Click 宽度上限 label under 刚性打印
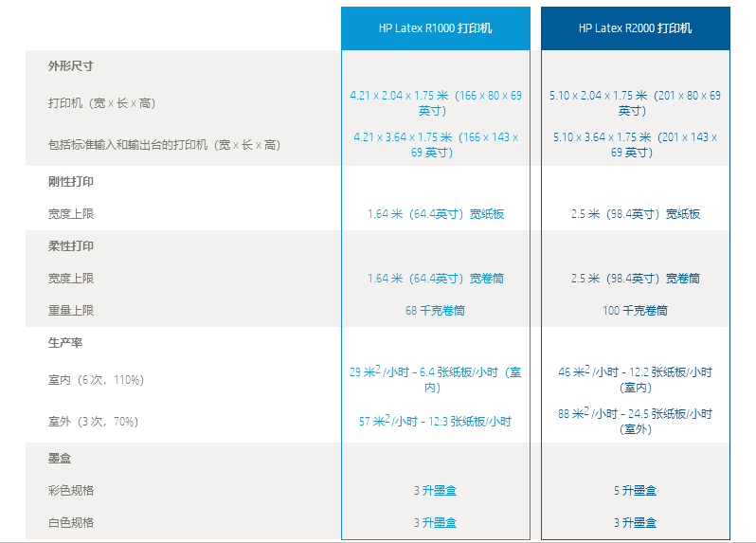The height and width of the screenshot is (543, 756). pos(71,213)
